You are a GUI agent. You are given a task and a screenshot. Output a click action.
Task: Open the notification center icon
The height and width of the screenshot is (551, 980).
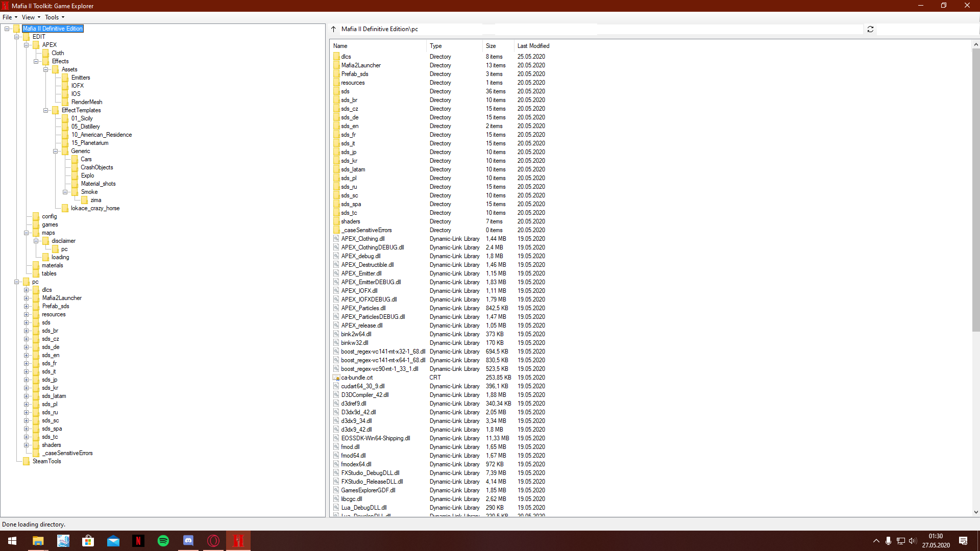tap(963, 541)
